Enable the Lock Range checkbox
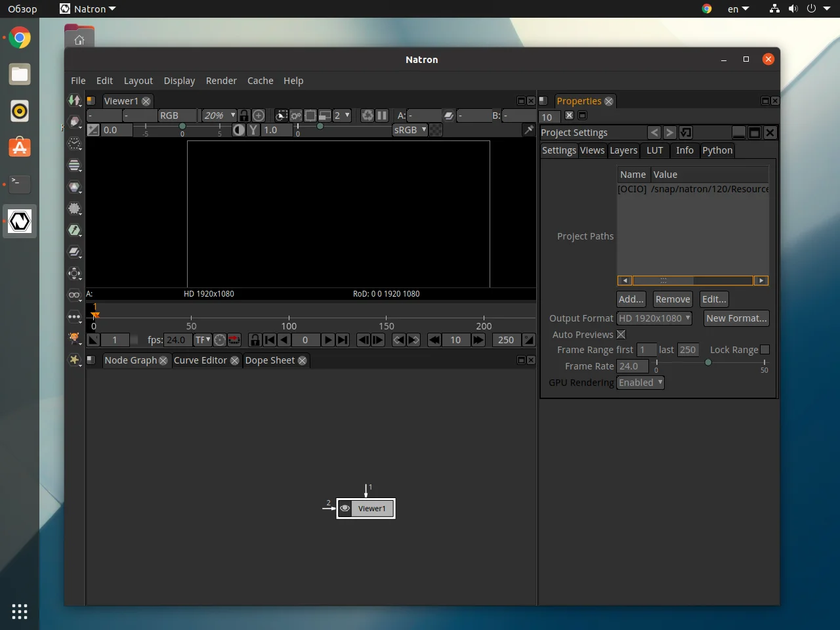Viewport: 840px width, 630px height. click(x=765, y=350)
